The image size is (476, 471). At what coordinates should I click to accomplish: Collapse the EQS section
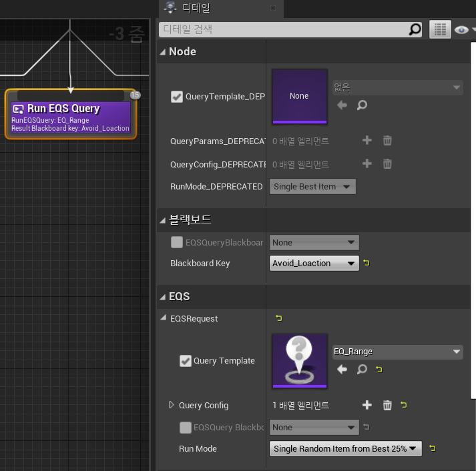coord(163,297)
